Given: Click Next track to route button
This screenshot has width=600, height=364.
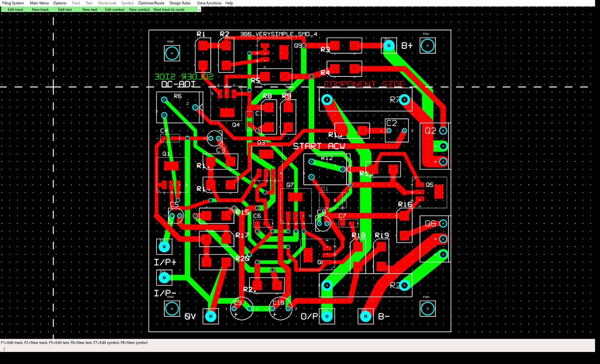Looking at the screenshot, I should pos(169,9).
